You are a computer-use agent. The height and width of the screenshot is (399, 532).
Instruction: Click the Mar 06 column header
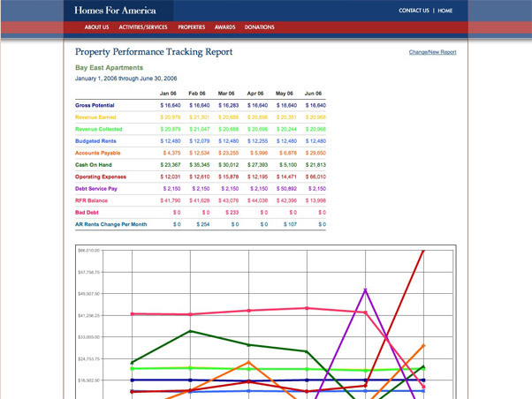tap(226, 94)
